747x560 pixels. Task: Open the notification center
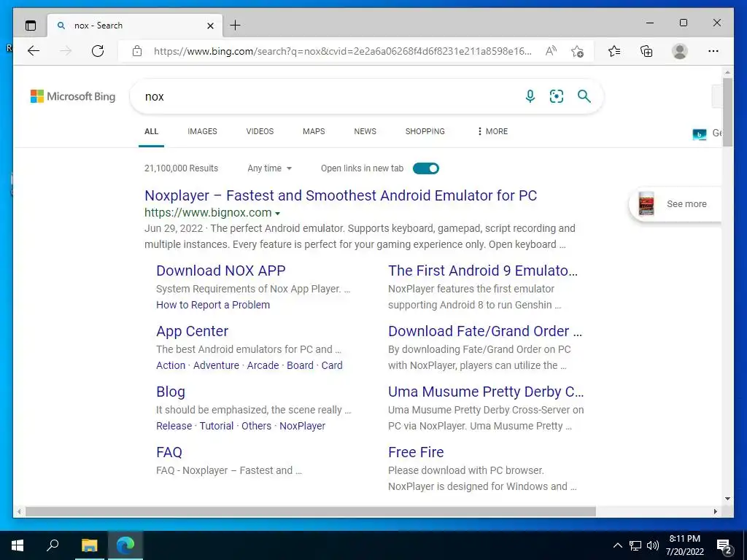click(724, 546)
